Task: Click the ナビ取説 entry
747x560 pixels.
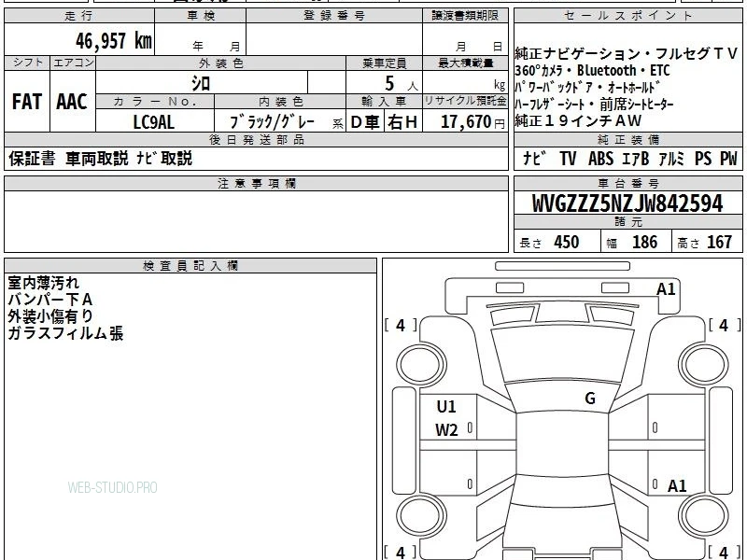Action: (x=164, y=159)
